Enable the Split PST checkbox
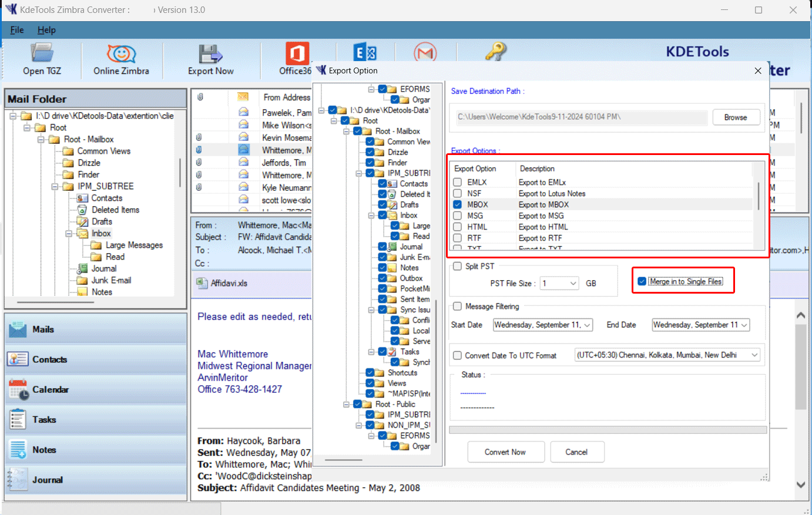Viewport: 812px width, 515px height. (x=458, y=266)
